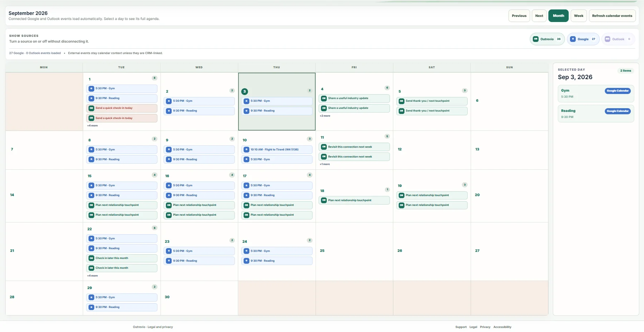644x332 pixels.
Task: Click Google icon in source chip
Action: click(573, 39)
